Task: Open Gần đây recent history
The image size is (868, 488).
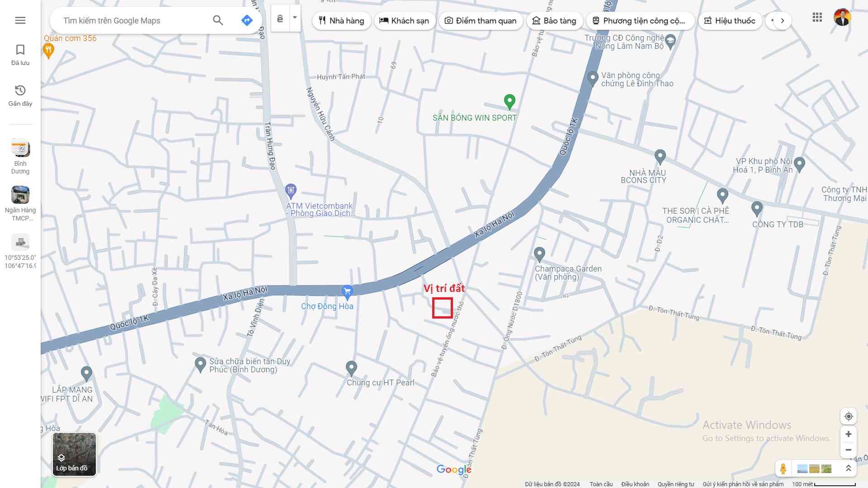Action: click(x=20, y=95)
